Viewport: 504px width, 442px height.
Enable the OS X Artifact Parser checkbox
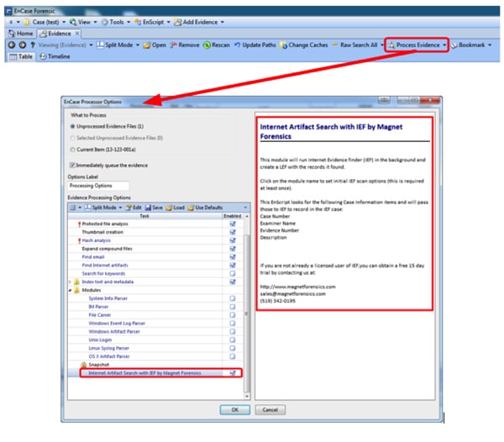tap(233, 356)
